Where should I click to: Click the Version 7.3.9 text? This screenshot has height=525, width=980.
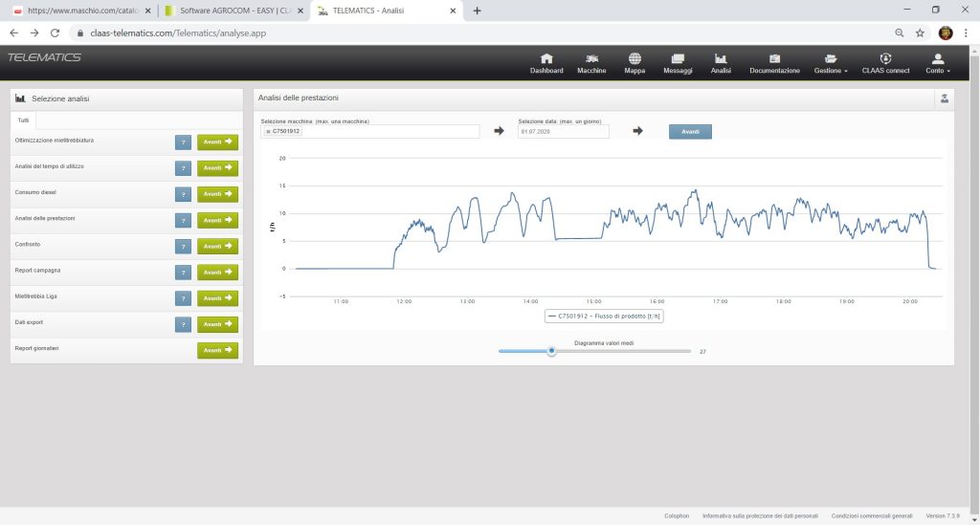[943, 516]
